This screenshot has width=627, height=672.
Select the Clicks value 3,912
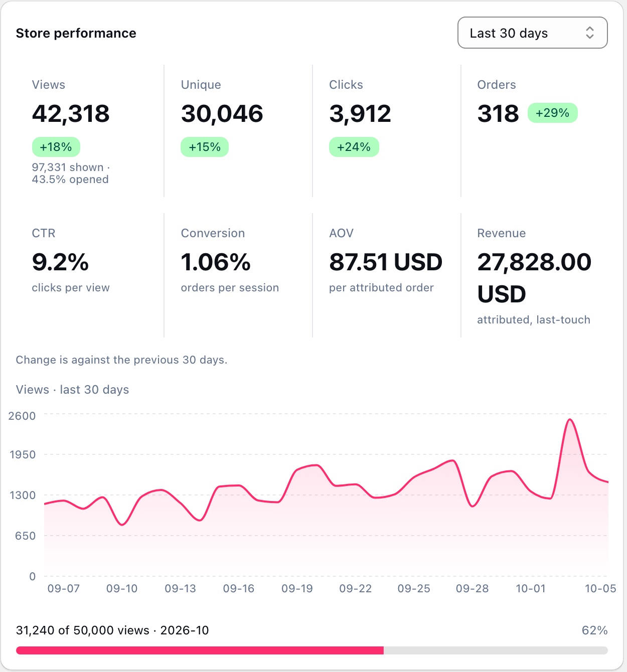tap(360, 113)
